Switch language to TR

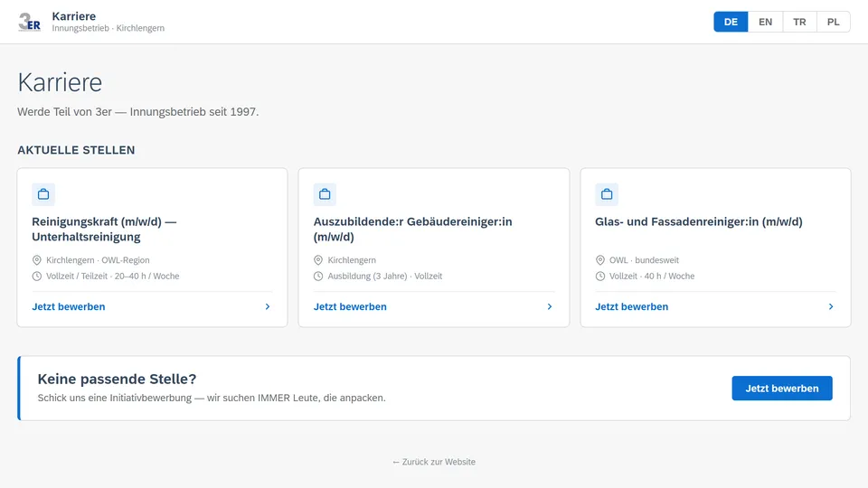[799, 22]
